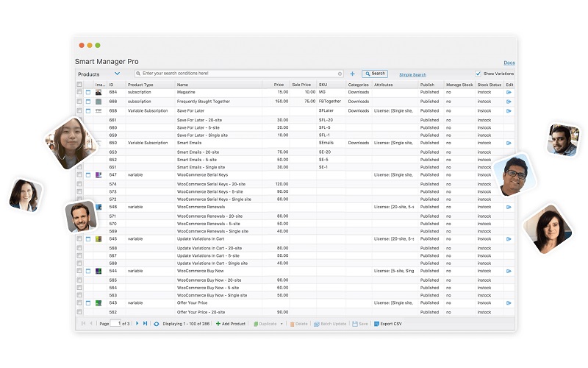Viewport: 588px width, 368px height.
Task: Open the Docs link
Action: 509,63
